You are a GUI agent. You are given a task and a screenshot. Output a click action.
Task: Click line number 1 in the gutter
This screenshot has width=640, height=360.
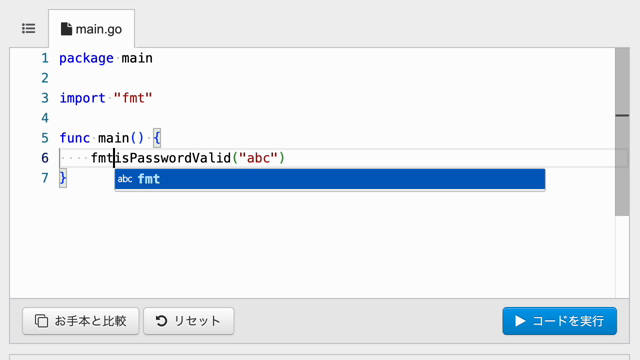[x=45, y=58]
